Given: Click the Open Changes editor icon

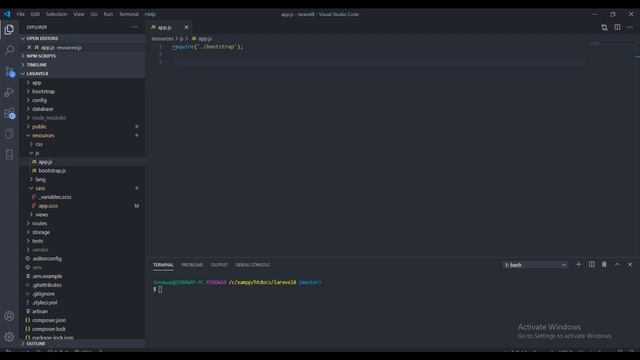Looking at the screenshot, I should (x=604, y=27).
